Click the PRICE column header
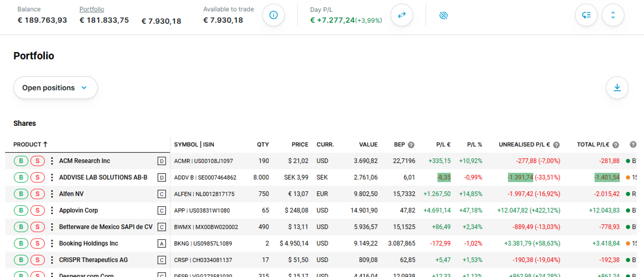This screenshot has height=277, width=644. click(300, 145)
